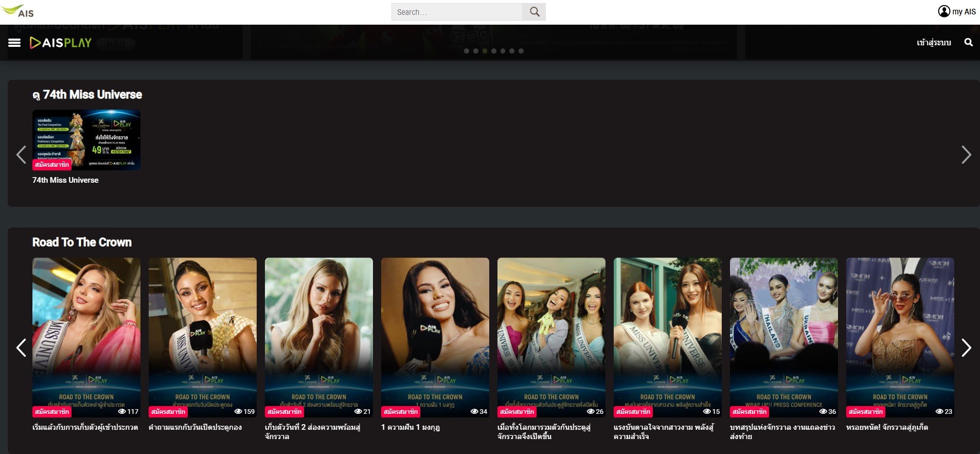The width and height of the screenshot is (980, 454).
Task: Show next Road To The Crown videos
Action: click(966, 348)
